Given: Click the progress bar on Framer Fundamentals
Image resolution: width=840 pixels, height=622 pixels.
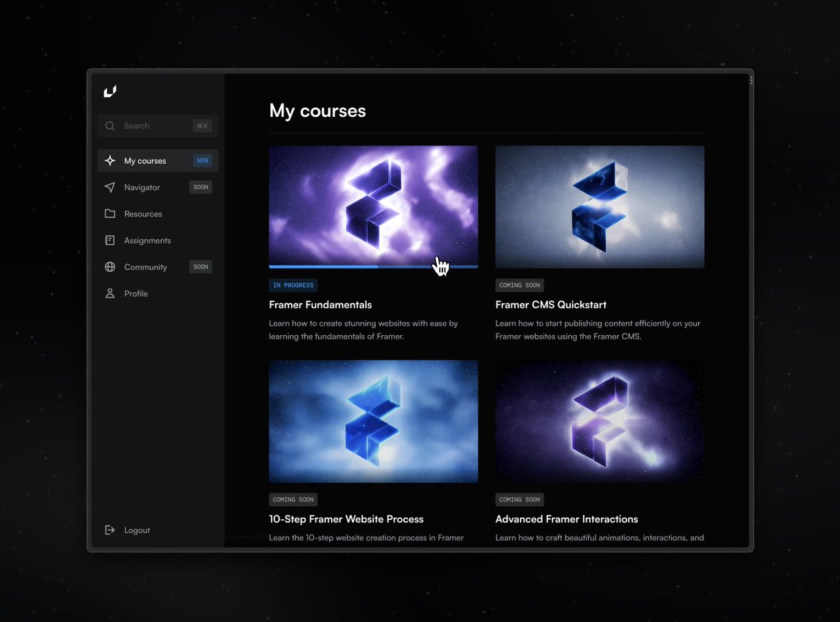Looking at the screenshot, I should click(x=373, y=267).
